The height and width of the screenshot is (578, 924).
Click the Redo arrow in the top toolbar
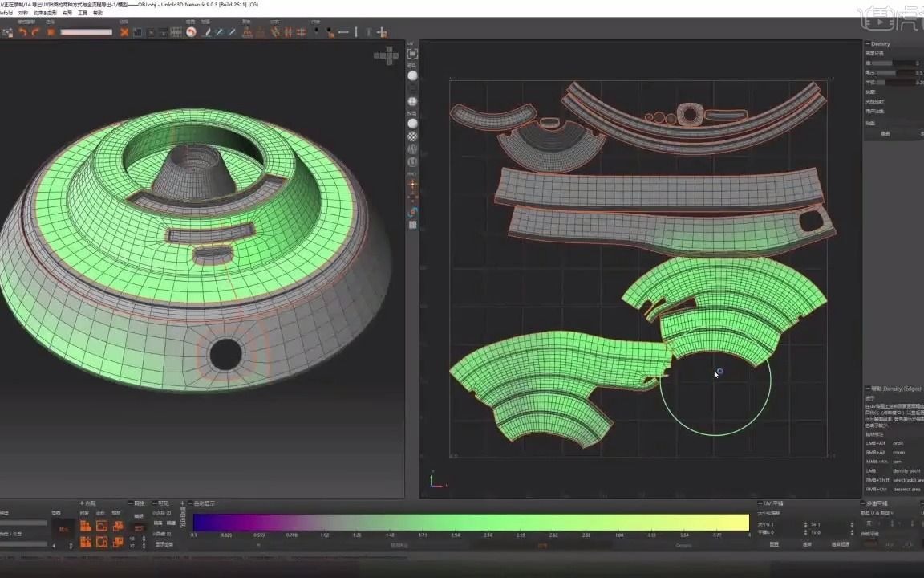click(35, 32)
